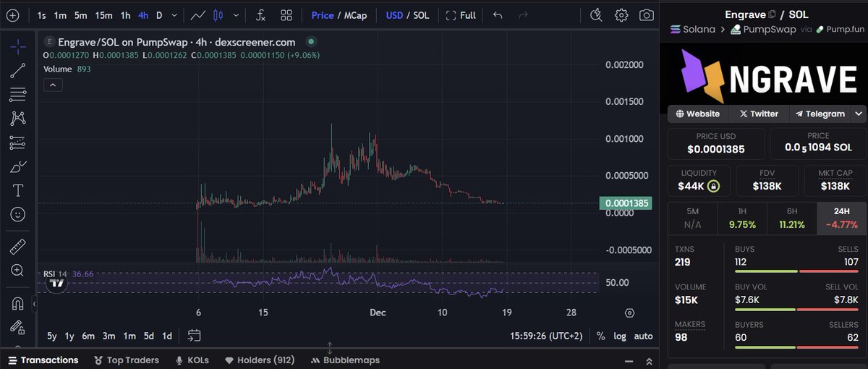Collapse the left drawing toolbar
The width and height of the screenshot is (868, 369).
[x=33, y=305]
